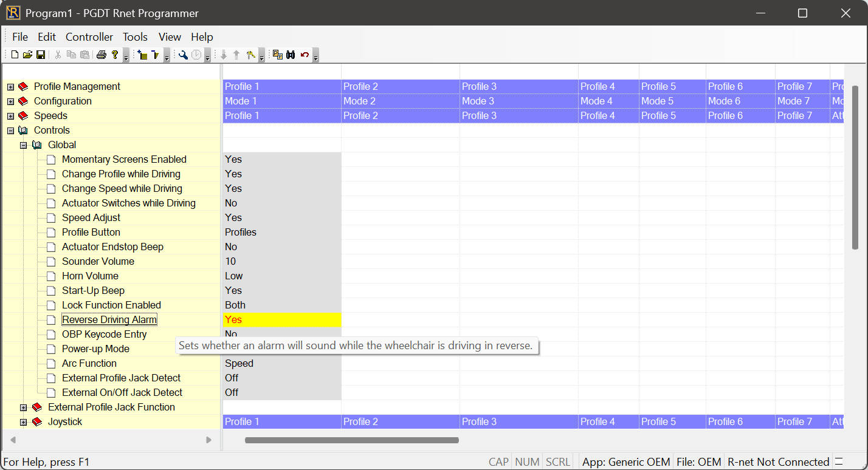The height and width of the screenshot is (470, 868).
Task: Click the horizontal scrollbar thumb in grid
Action: (x=351, y=440)
